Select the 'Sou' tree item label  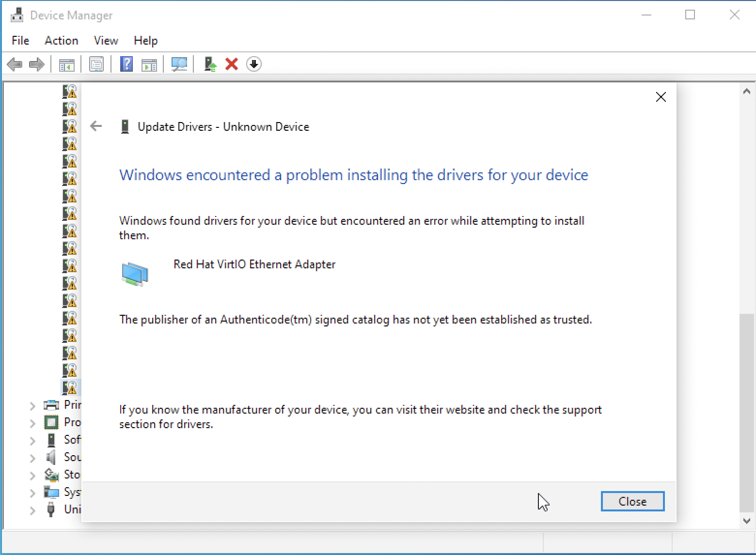73,457
